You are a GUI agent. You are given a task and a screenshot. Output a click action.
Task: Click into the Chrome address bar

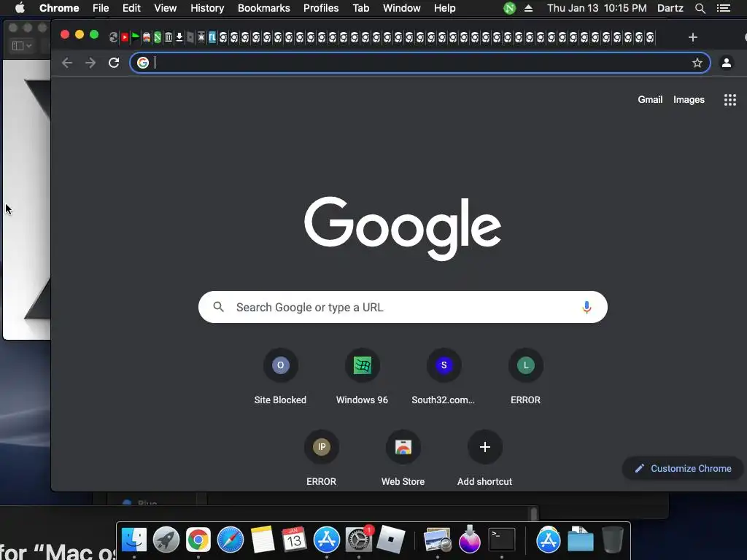point(419,63)
